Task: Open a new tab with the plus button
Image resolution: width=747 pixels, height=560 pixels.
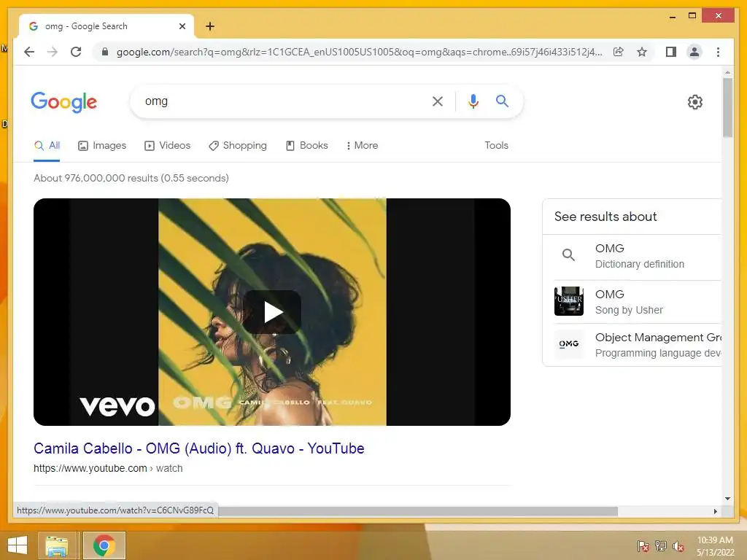Action: [209, 26]
